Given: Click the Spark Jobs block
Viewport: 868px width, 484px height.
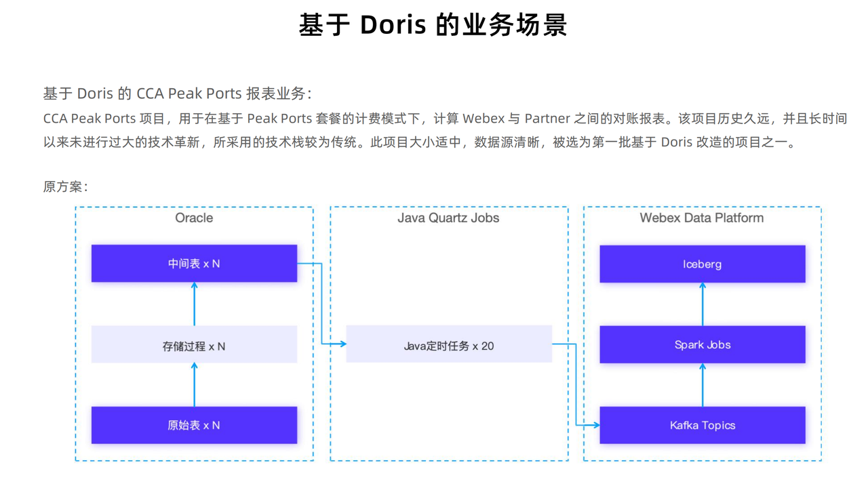Looking at the screenshot, I should 702,344.
